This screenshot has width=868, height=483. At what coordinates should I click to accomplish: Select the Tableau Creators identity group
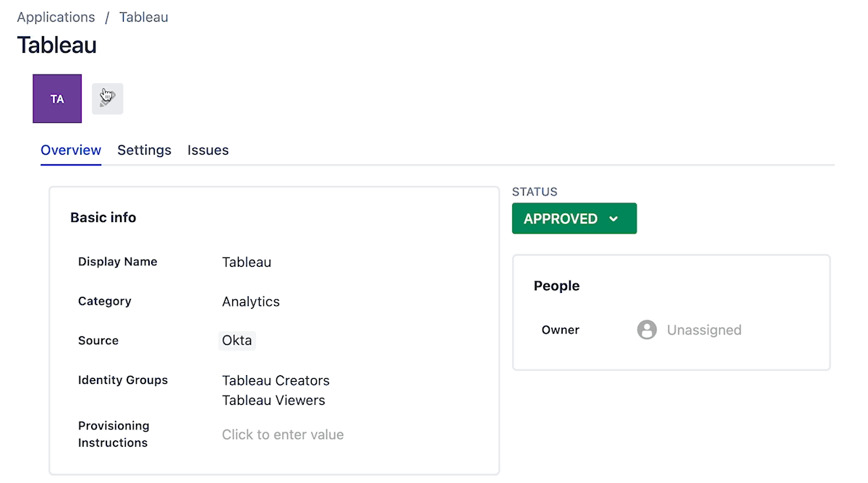(x=276, y=380)
